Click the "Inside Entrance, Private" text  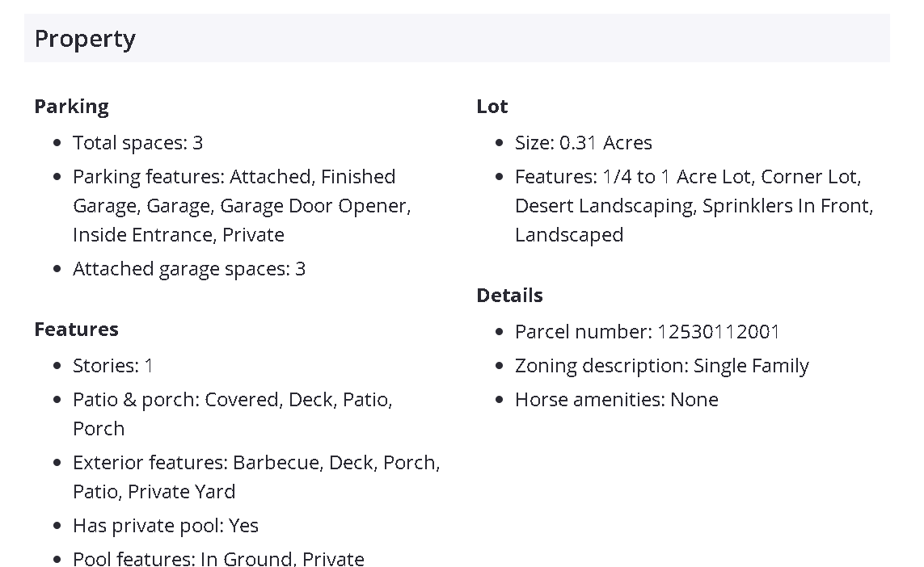point(179,235)
